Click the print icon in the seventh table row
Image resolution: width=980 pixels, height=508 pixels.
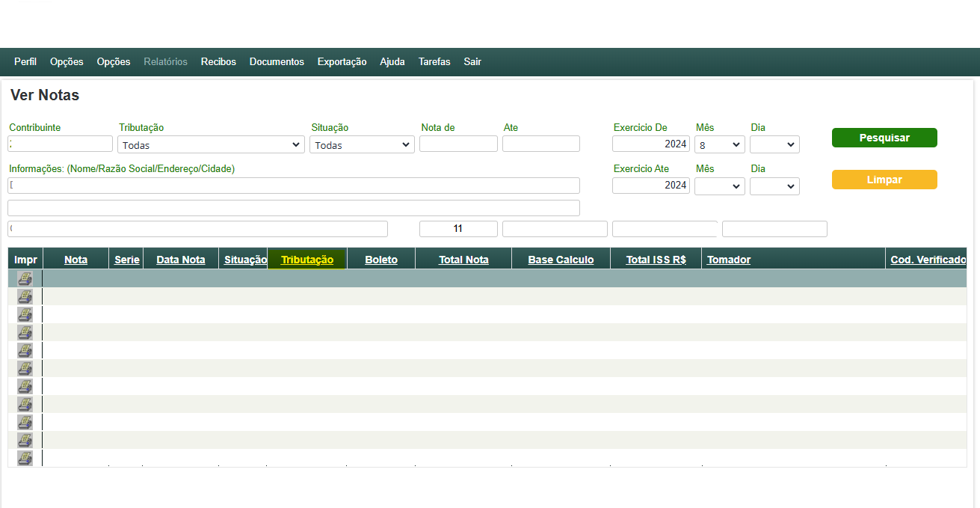(x=25, y=386)
